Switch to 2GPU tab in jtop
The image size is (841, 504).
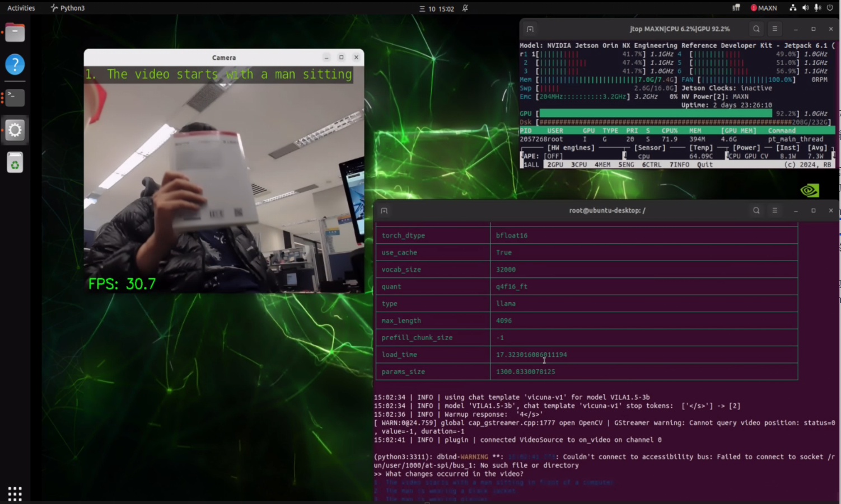[555, 165]
